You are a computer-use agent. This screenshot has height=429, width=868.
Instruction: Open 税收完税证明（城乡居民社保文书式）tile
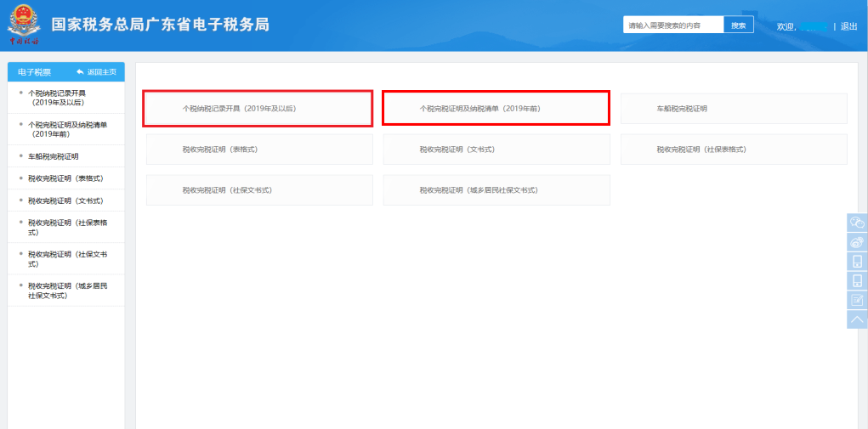(x=496, y=190)
